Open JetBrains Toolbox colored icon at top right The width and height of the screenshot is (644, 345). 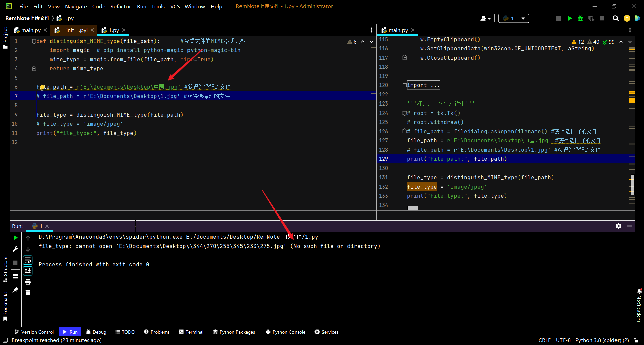coord(637,19)
